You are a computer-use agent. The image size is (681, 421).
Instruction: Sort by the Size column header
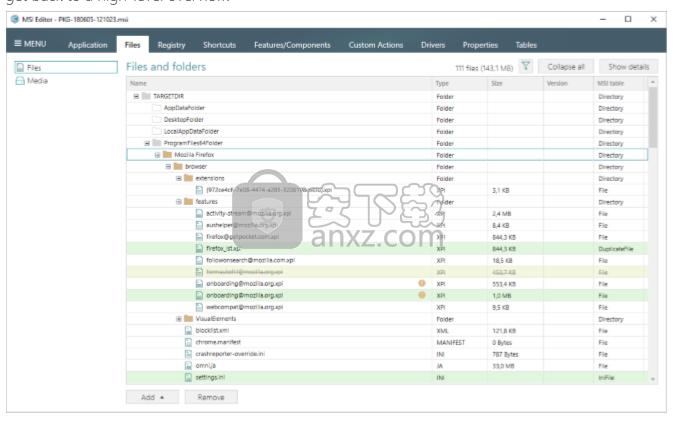tap(515, 83)
